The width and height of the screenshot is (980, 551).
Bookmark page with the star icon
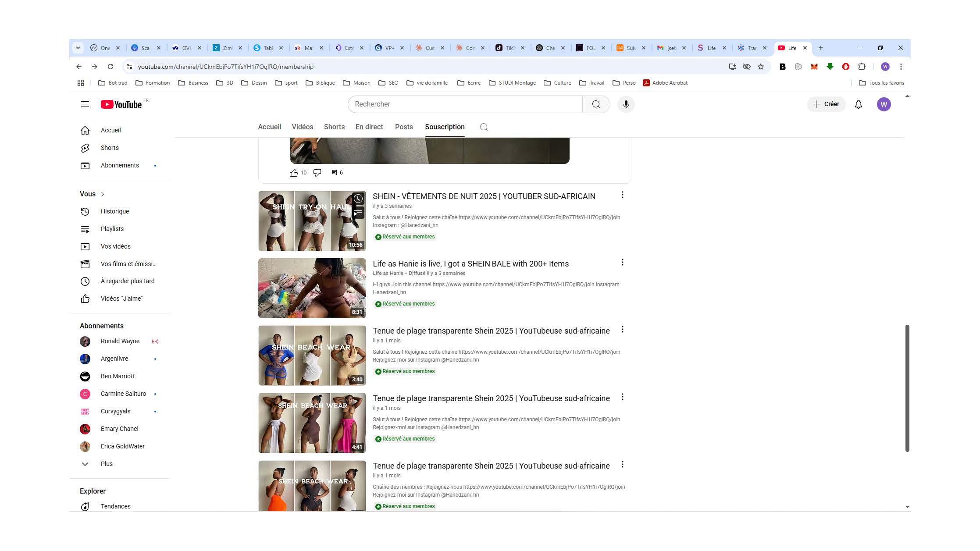[761, 67]
